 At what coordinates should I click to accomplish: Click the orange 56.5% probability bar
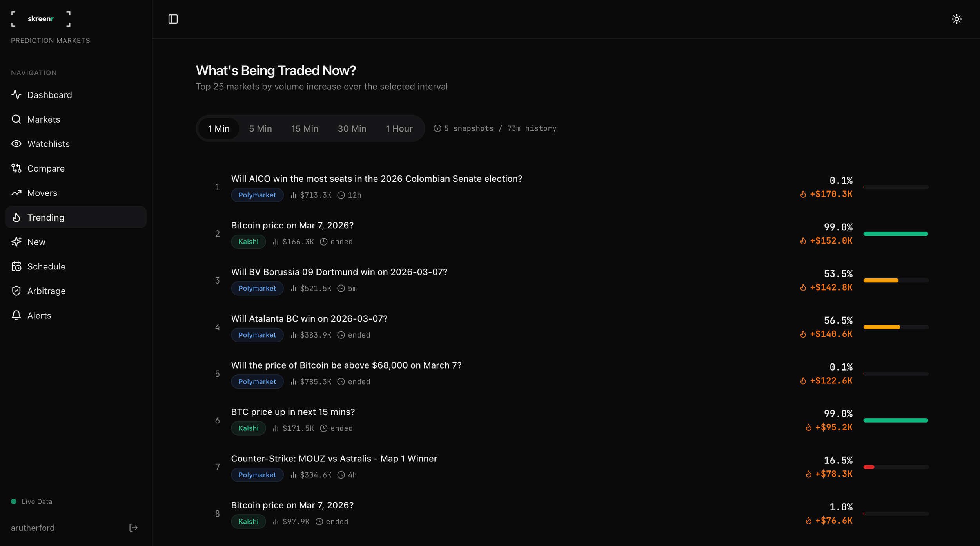[882, 327]
